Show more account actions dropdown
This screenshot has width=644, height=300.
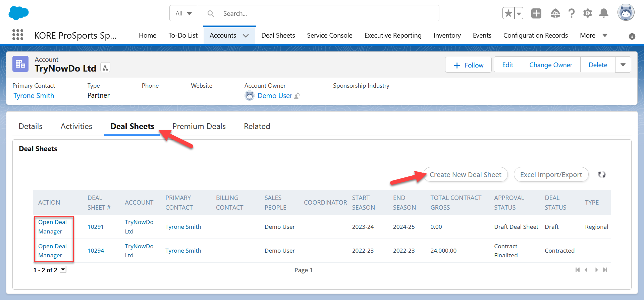click(623, 65)
